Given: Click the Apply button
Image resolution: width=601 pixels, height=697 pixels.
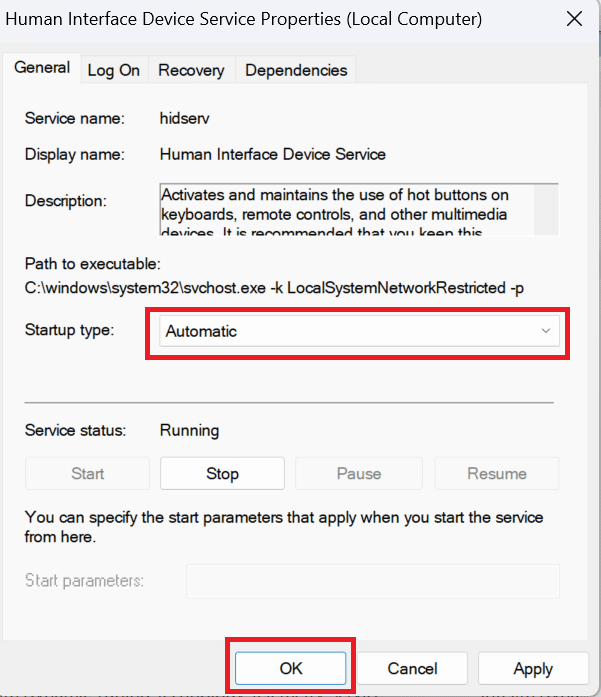Looking at the screenshot, I should tap(533, 668).
